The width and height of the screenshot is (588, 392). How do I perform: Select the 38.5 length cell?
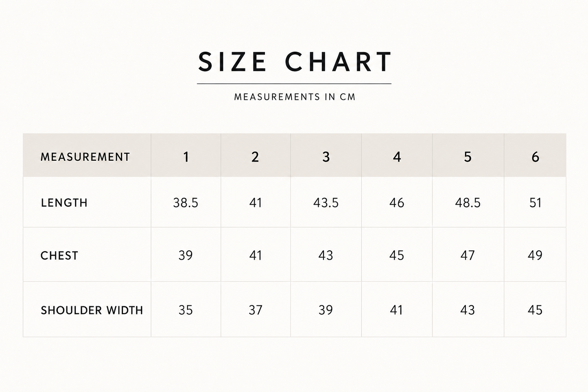(x=186, y=203)
